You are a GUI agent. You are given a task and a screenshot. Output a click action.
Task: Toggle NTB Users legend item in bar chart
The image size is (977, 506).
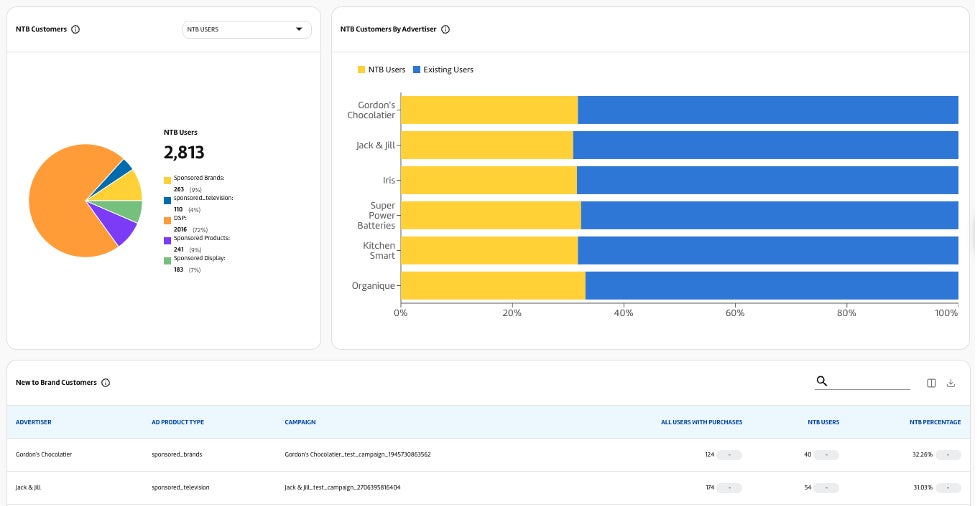(x=381, y=70)
